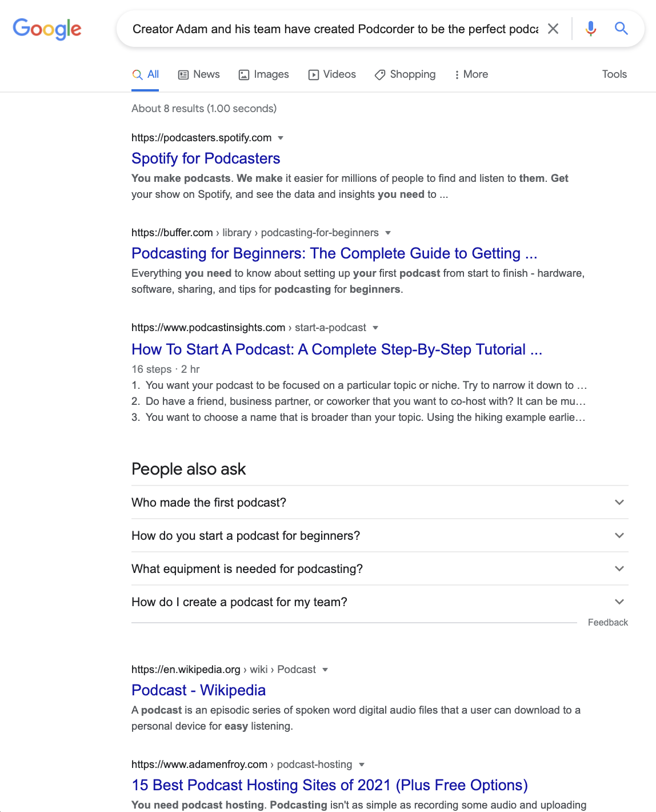Viewport: 656px width, 812px height.
Task: Click the Google logo
Action: (47, 29)
